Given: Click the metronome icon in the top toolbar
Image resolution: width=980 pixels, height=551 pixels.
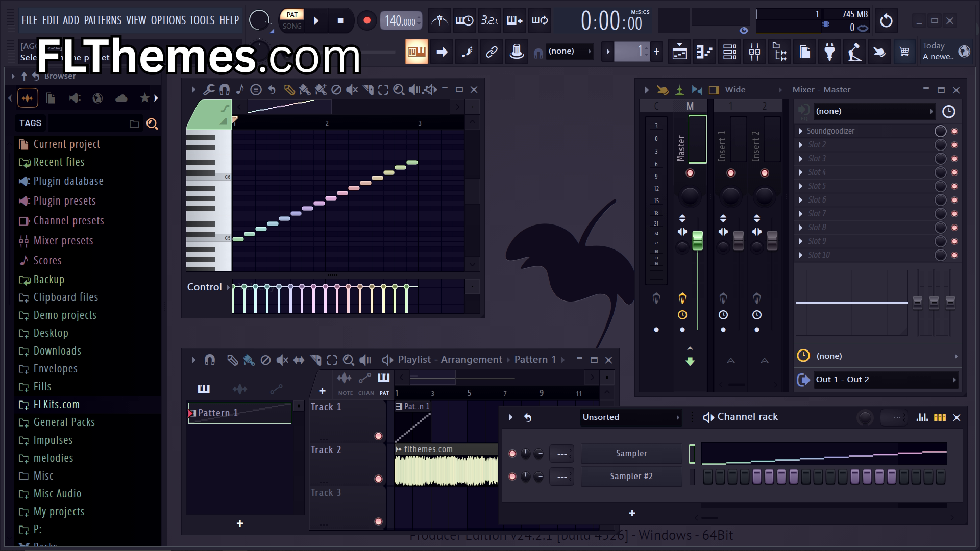Looking at the screenshot, I should [x=439, y=20].
